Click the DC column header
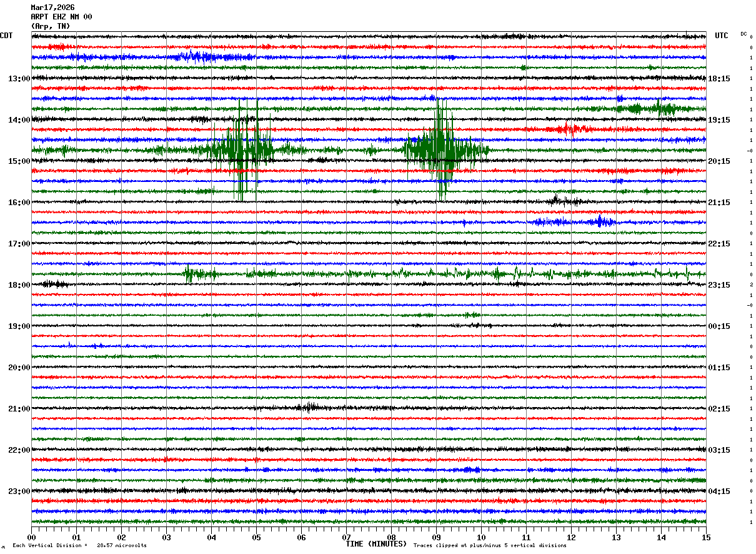The image size is (756, 554). [744, 34]
